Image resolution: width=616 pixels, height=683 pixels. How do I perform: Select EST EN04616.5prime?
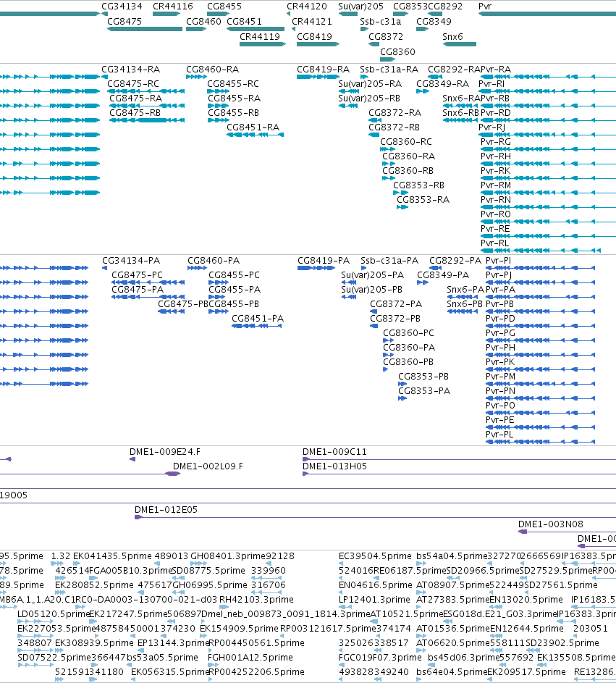click(x=376, y=585)
